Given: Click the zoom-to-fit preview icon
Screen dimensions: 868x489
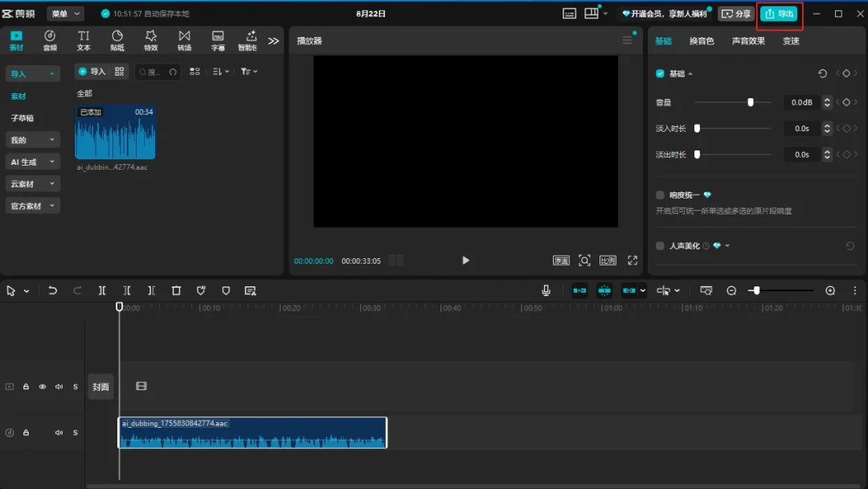Looking at the screenshot, I should tap(584, 261).
